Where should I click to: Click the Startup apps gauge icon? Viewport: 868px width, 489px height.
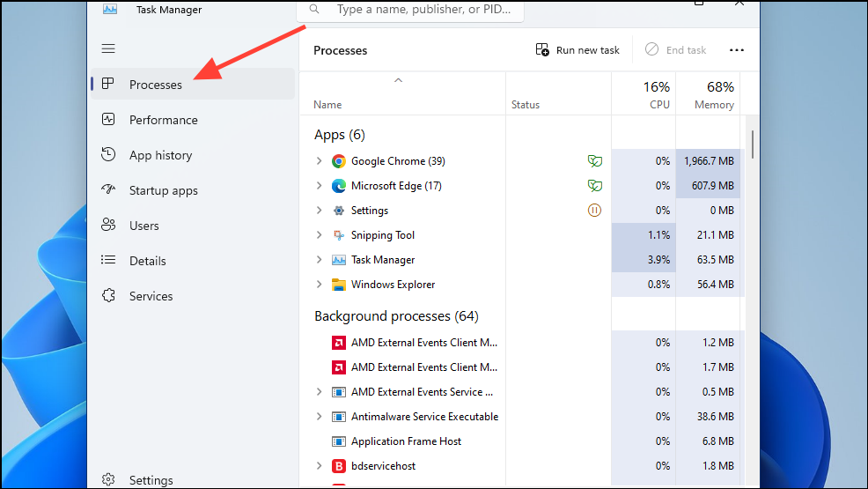coord(108,189)
